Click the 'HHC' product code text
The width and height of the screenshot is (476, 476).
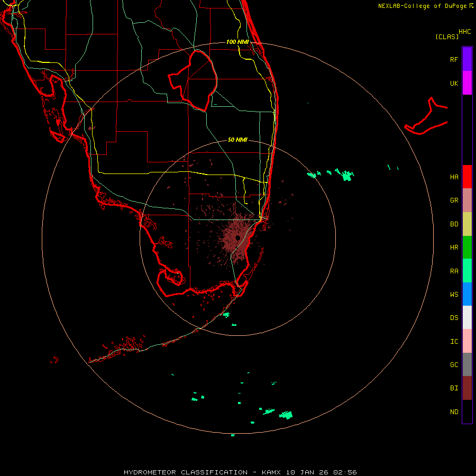(x=464, y=32)
